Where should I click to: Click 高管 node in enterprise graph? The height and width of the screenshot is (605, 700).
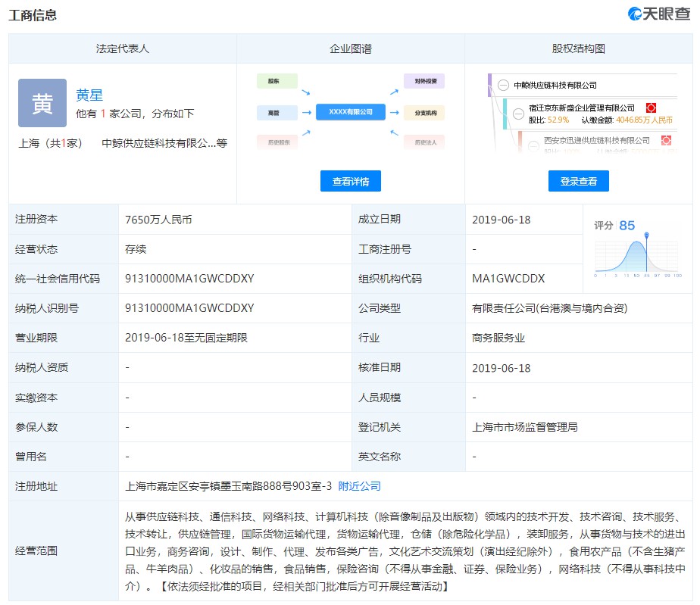click(x=277, y=113)
